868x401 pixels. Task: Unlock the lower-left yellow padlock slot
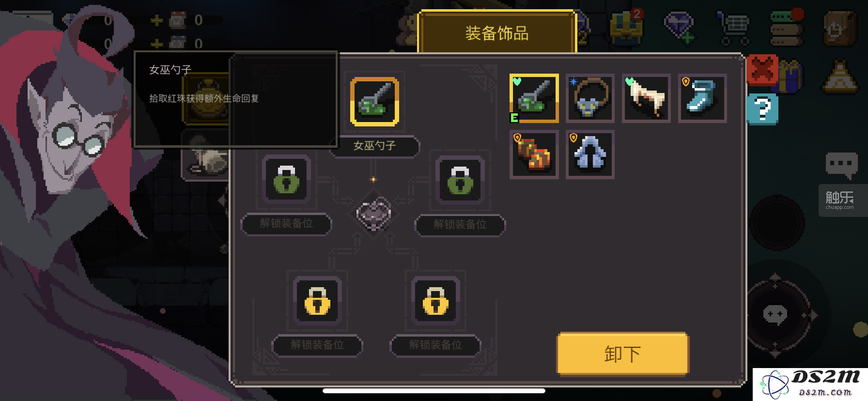317,300
